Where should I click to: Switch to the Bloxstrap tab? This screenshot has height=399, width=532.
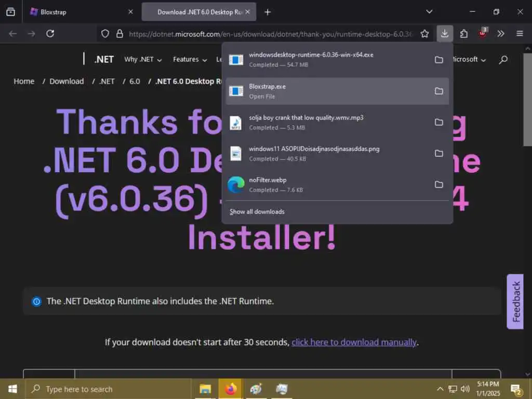pyautogui.click(x=82, y=12)
